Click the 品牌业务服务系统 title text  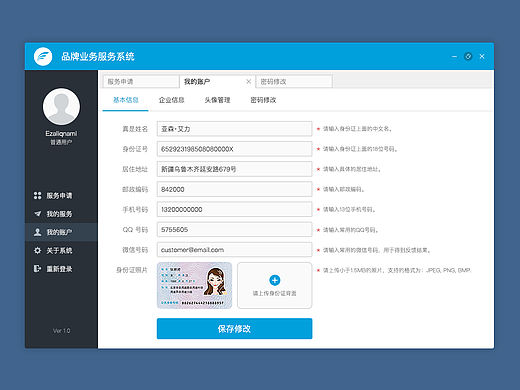point(98,56)
